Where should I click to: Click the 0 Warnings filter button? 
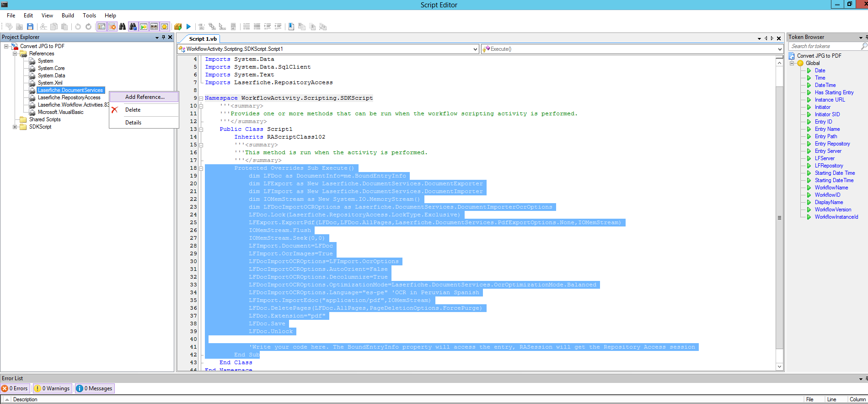[x=53, y=388]
